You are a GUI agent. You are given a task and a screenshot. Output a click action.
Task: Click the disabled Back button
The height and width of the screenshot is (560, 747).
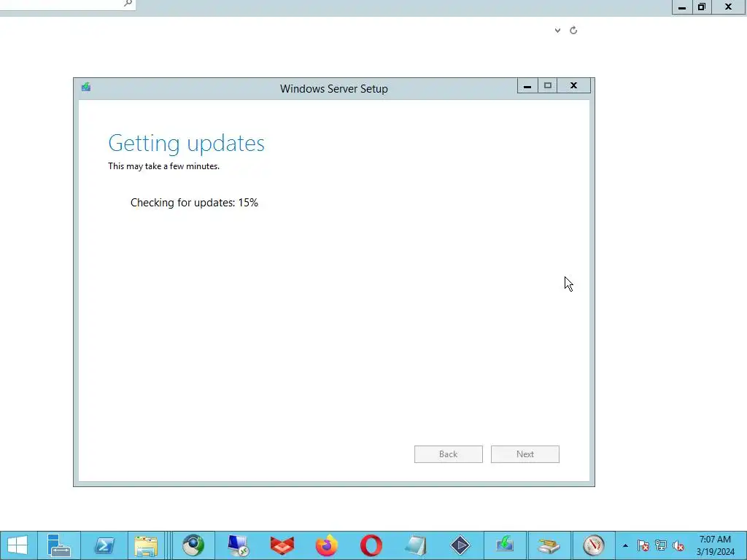[x=449, y=454]
